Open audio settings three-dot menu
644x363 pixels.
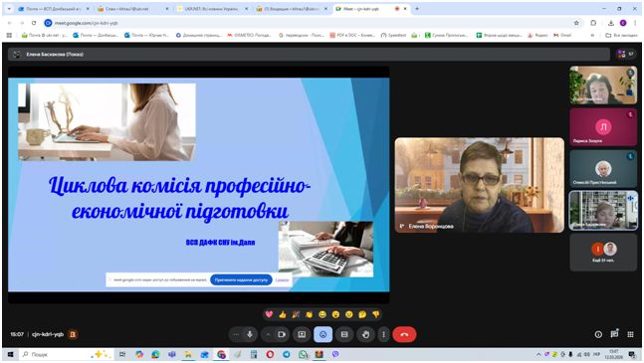tap(236, 334)
